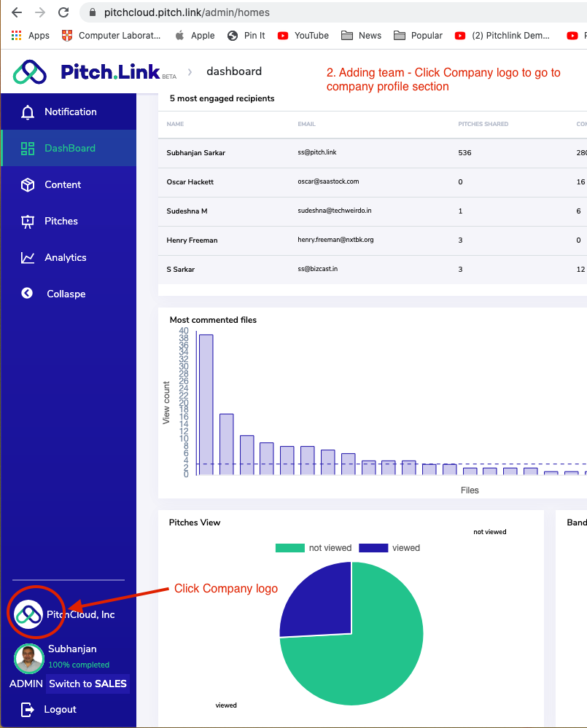Click the PitchCloud company logo
Image resolution: width=587 pixels, height=728 pixels.
point(28,614)
